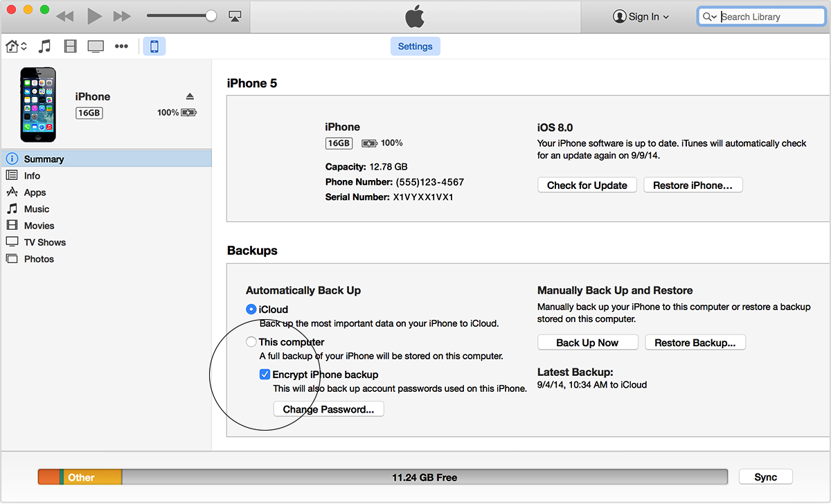Switch to the Movies filmstrip icon

70,46
